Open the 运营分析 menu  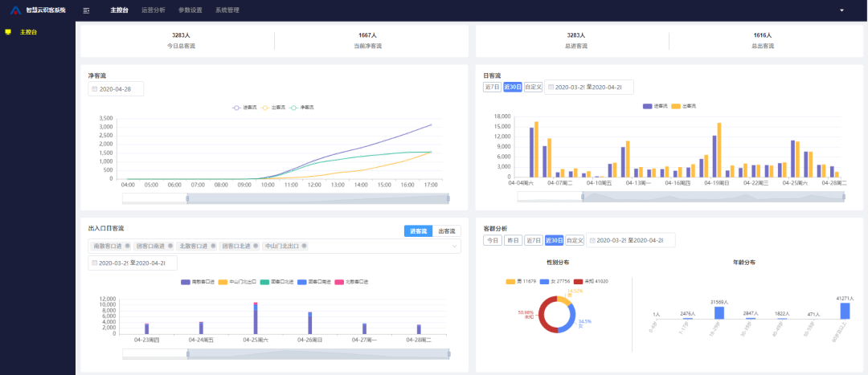pyautogui.click(x=154, y=10)
